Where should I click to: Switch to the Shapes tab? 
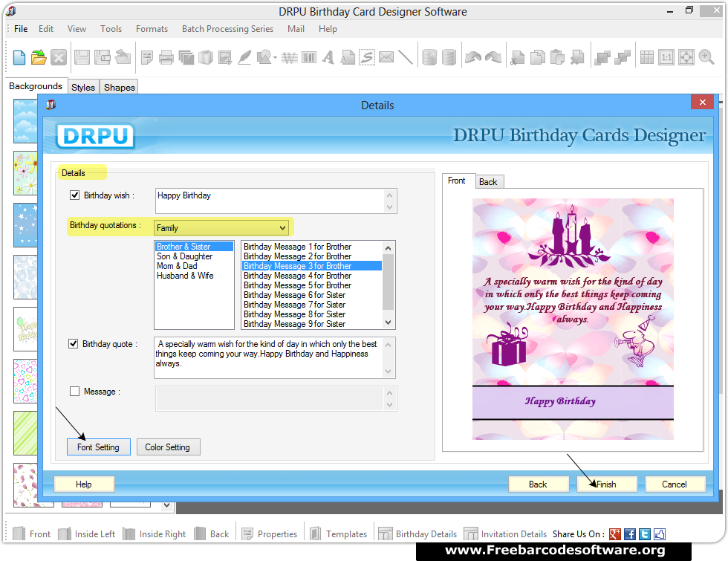[120, 88]
